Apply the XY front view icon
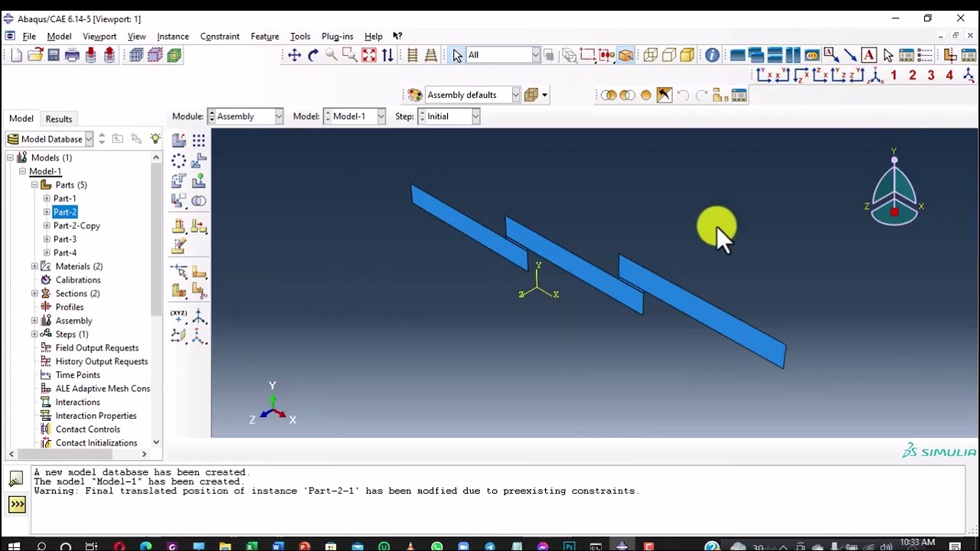 point(763,75)
